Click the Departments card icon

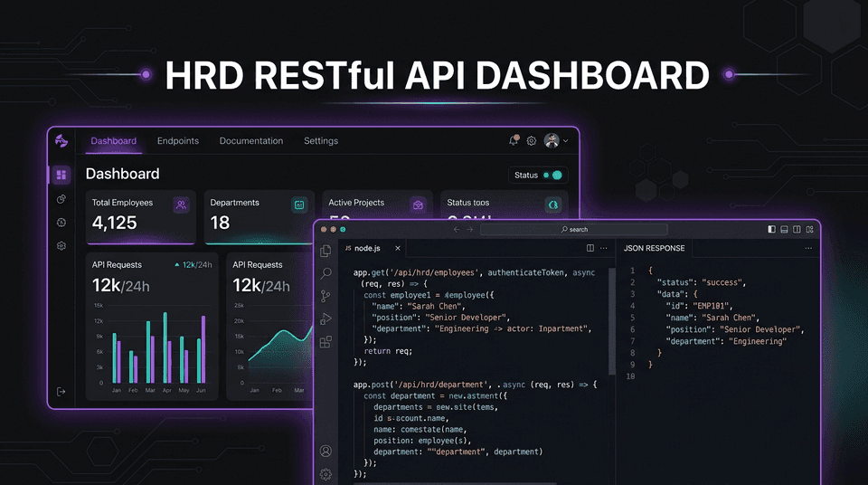(x=299, y=204)
